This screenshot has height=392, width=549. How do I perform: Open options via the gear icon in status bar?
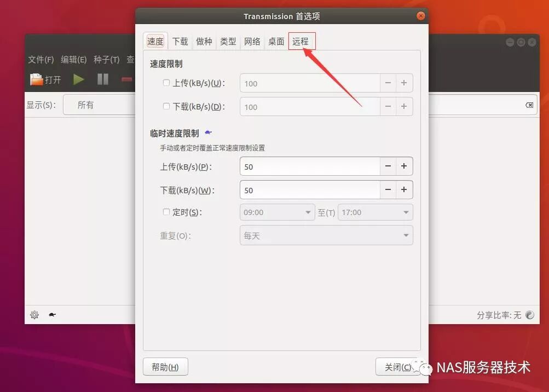coord(34,315)
